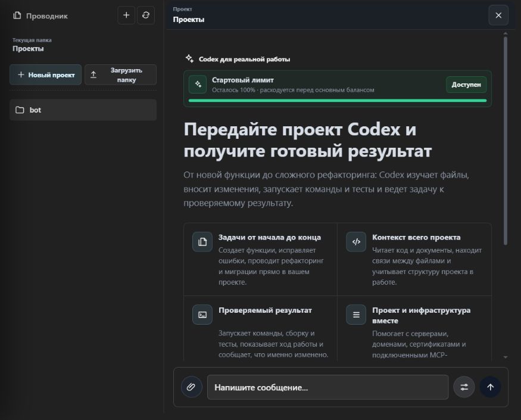Click the starter limit progress bar
Viewport: 521px width, 420px height.
[338, 101]
